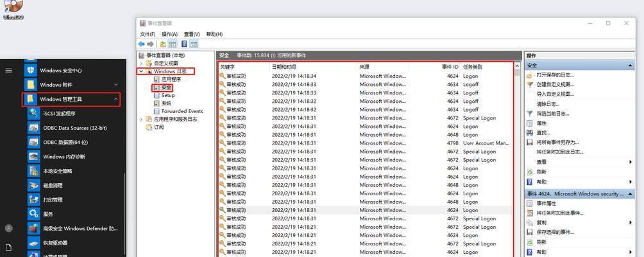
Task: Click 创建自定义视图... action
Action: click(555, 84)
